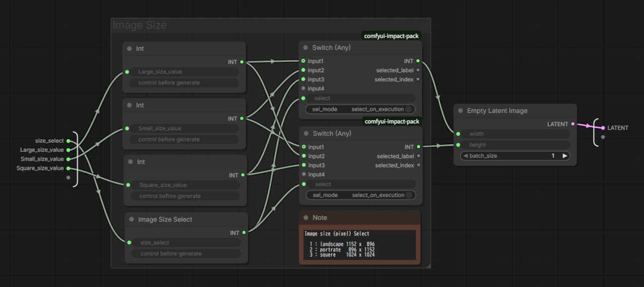Open control before generate under size_select
Viewport: 644px width, 287px height.
[187, 254]
